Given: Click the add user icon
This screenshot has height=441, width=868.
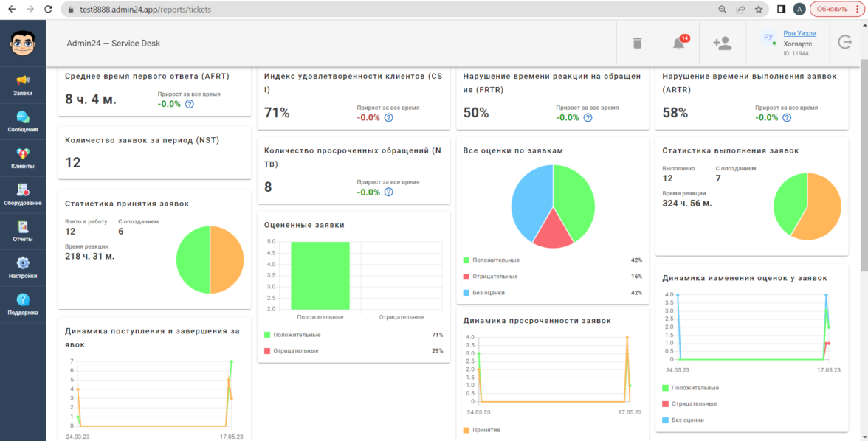Looking at the screenshot, I should 722,44.
